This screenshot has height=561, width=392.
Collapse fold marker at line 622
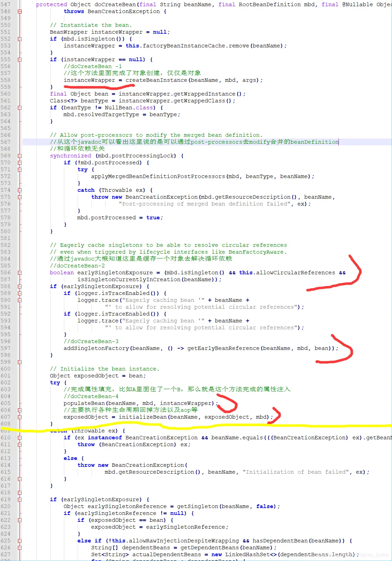20,520
